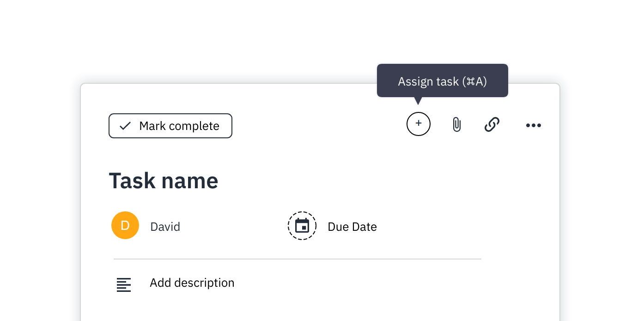Screen dimensions: 644x321
Task: Select the orange D avatar
Action: [125, 225]
